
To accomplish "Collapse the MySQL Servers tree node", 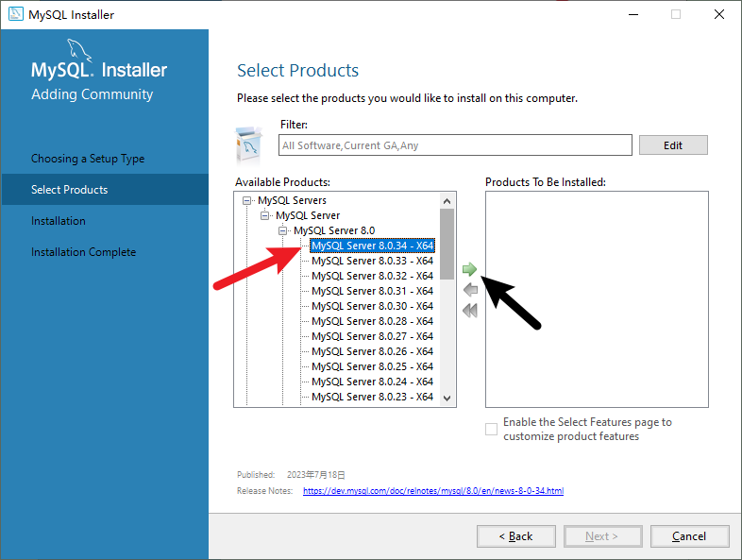I will coord(246,201).
